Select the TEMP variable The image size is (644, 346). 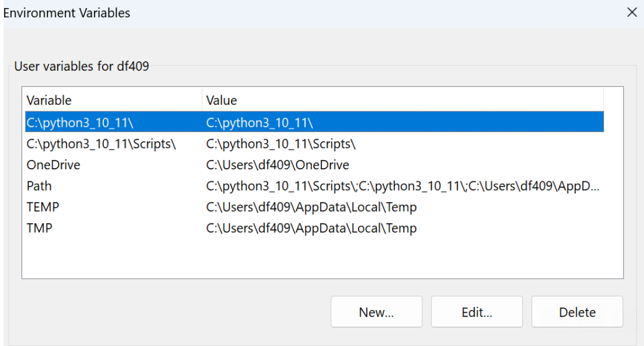click(x=43, y=207)
